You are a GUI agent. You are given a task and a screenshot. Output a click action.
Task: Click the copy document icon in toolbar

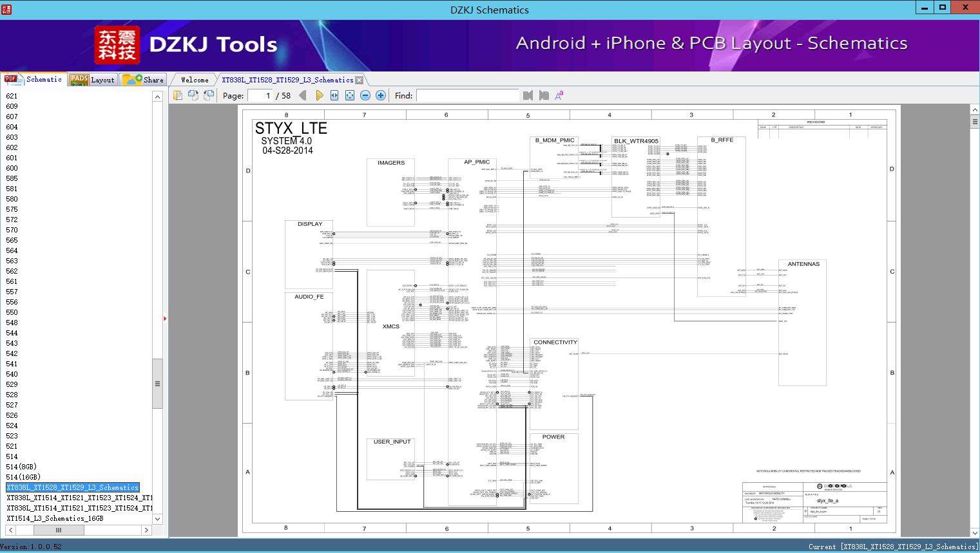pyautogui.click(x=178, y=95)
